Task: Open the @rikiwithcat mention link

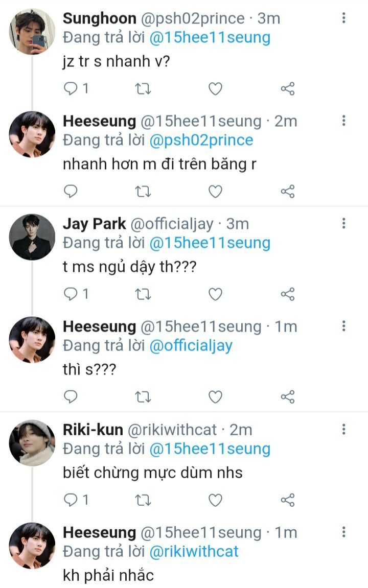Action: 194,551
